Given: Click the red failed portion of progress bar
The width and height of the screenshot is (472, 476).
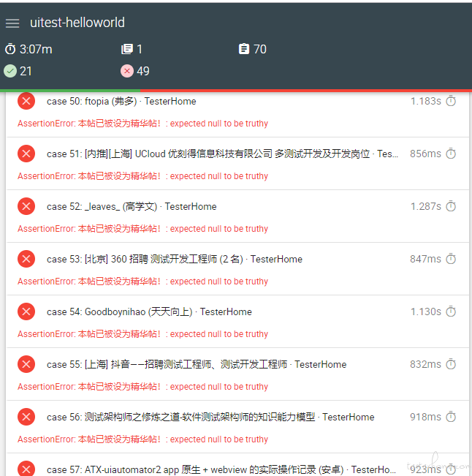Looking at the screenshot, I should point(306,91).
